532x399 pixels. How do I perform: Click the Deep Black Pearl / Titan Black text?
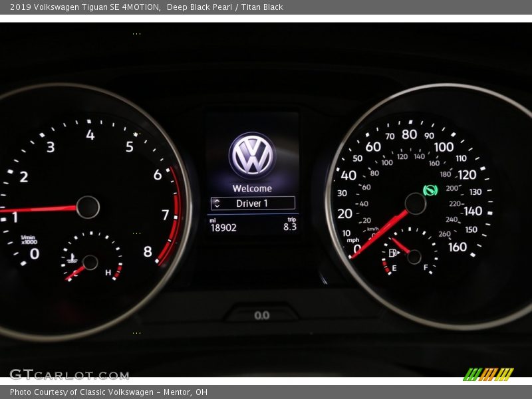(x=225, y=7)
